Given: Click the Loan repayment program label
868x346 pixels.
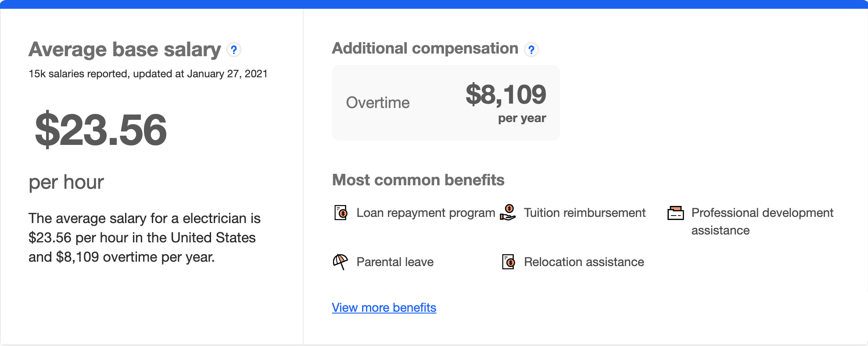Looking at the screenshot, I should click(x=426, y=213).
